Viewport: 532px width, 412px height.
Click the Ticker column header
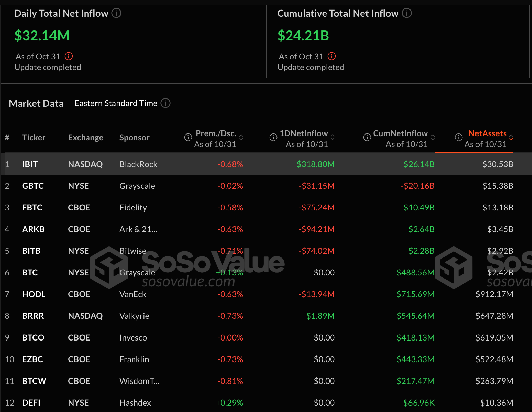(34, 137)
